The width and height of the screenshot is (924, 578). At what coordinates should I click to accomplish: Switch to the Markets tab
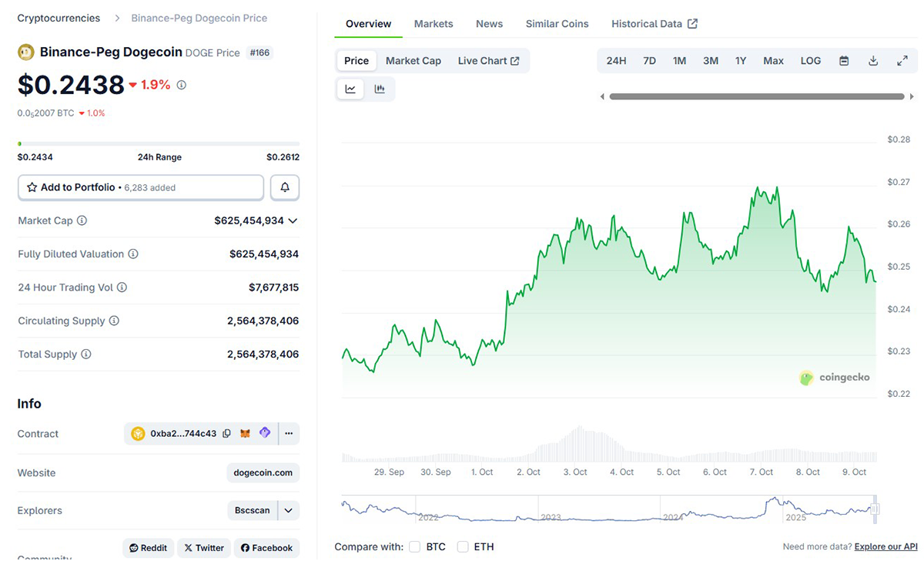(433, 24)
